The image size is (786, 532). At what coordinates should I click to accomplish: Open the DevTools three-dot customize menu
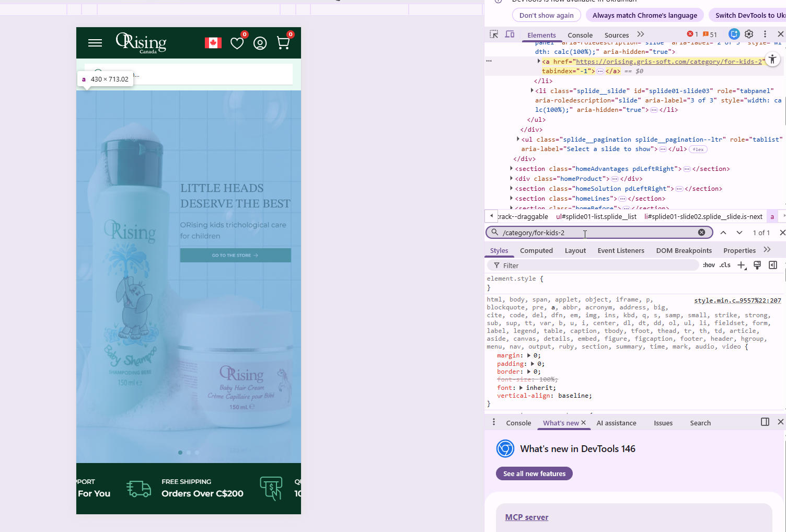pyautogui.click(x=765, y=34)
